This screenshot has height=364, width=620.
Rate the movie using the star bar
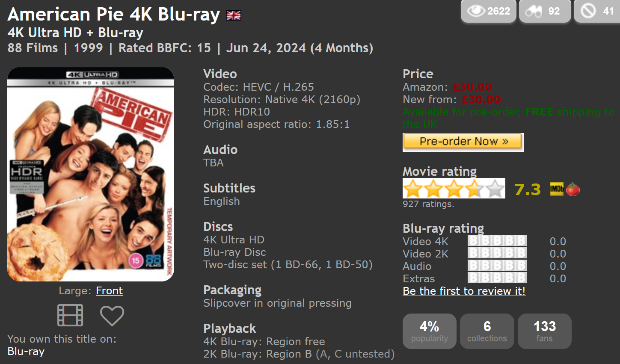click(454, 188)
